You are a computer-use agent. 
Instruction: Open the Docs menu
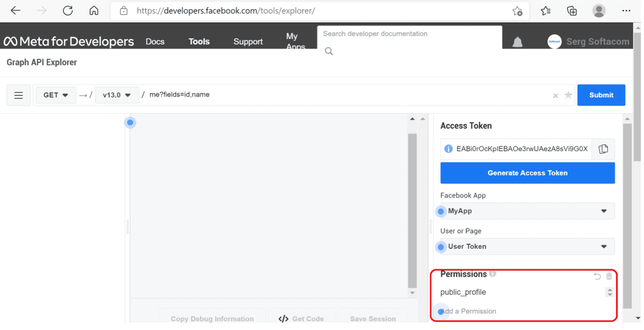[155, 42]
